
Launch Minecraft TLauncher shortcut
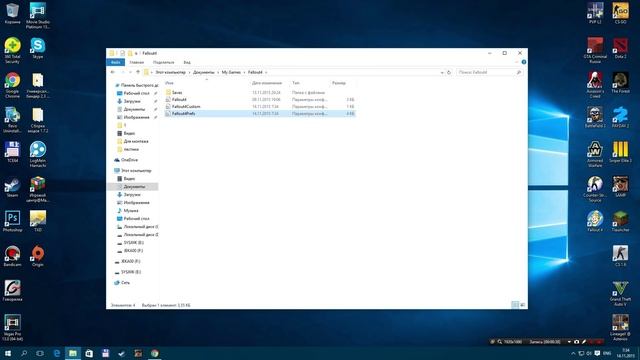pyautogui.click(x=620, y=222)
